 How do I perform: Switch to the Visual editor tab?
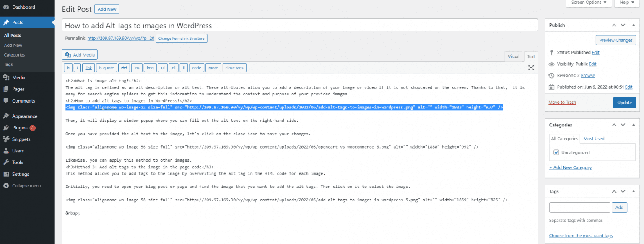(x=513, y=56)
